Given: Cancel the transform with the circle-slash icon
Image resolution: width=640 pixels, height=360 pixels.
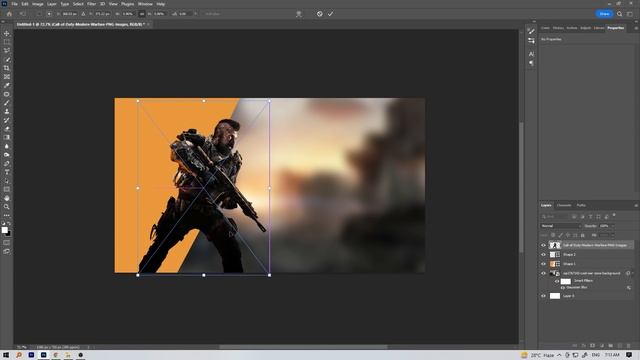Looking at the screenshot, I should click(320, 14).
